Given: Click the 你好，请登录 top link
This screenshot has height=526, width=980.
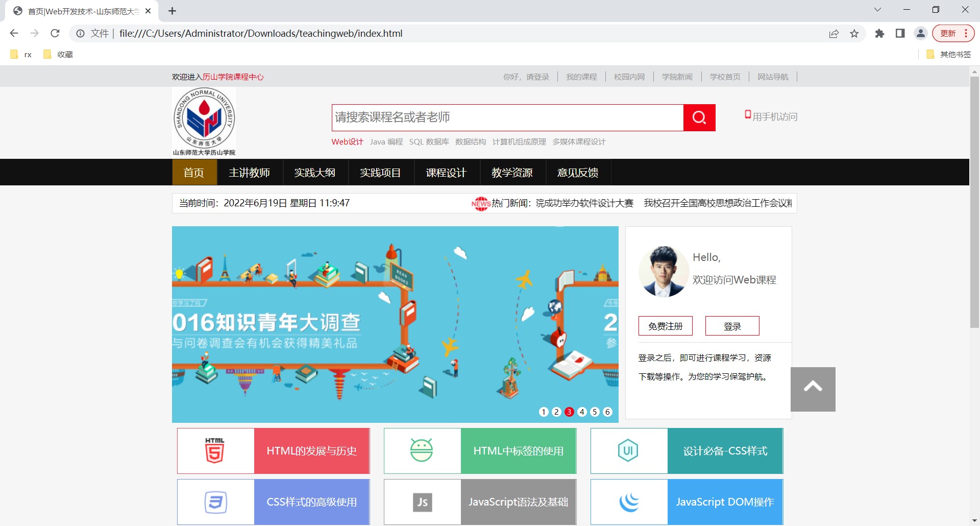Looking at the screenshot, I should (x=526, y=77).
